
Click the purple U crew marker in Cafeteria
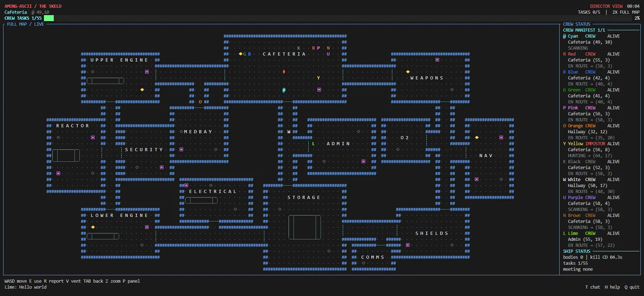(x=328, y=54)
